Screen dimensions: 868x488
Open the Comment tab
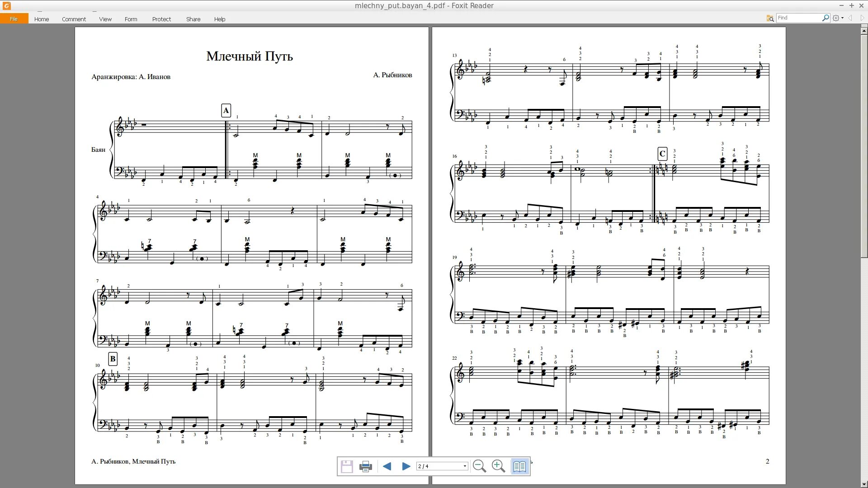click(74, 19)
